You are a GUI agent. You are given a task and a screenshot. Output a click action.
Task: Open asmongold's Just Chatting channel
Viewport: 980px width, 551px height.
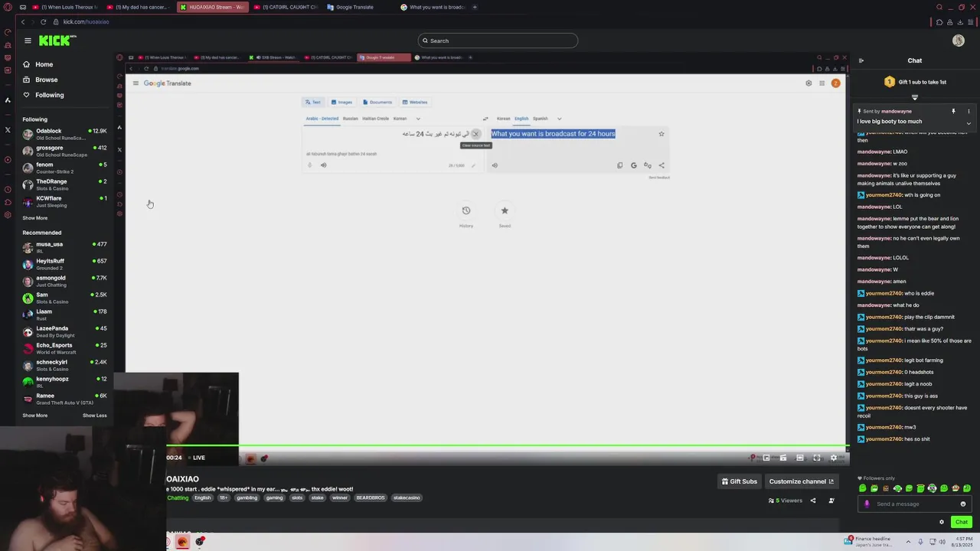pyautogui.click(x=64, y=281)
